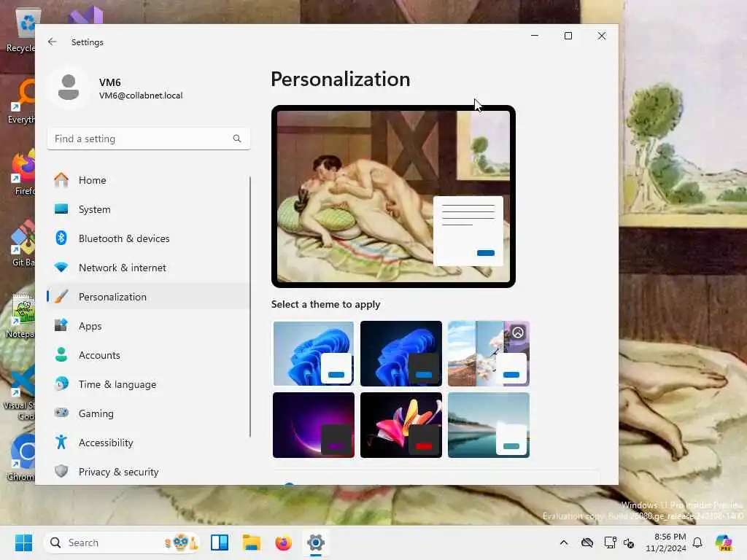
Task: Click the Bluetooth icon in the sidebar
Action: pyautogui.click(x=61, y=238)
